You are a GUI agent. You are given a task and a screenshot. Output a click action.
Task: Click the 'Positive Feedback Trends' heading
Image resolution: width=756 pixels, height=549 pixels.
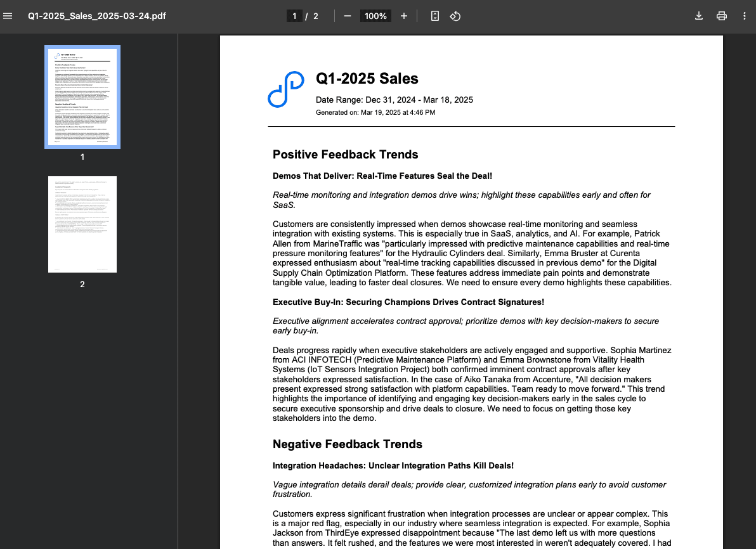pos(345,154)
